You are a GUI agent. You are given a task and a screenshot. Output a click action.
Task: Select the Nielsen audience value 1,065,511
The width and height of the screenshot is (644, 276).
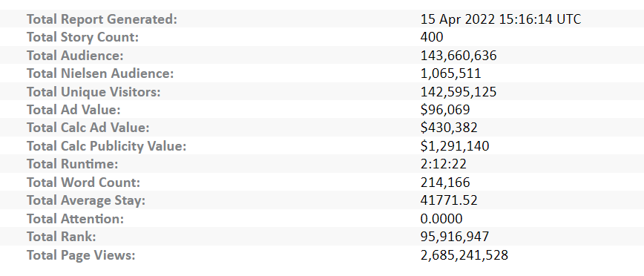pos(450,73)
